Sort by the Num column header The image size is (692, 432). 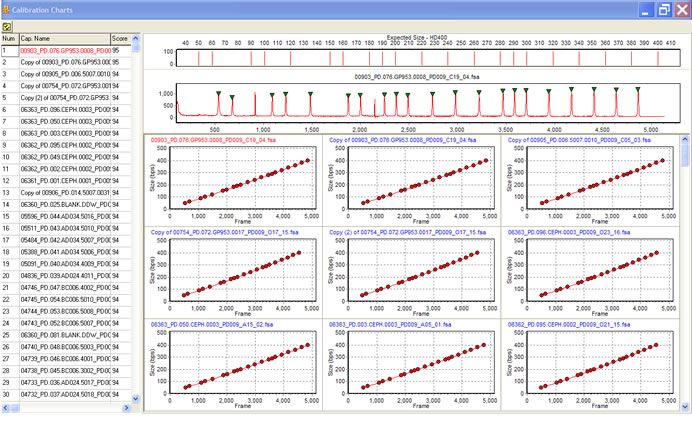pos(10,39)
